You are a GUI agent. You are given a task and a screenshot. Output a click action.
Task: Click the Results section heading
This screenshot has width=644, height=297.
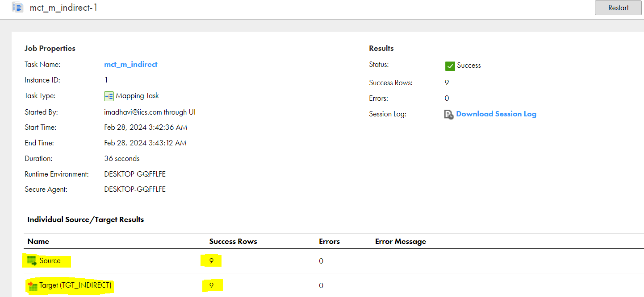click(381, 48)
